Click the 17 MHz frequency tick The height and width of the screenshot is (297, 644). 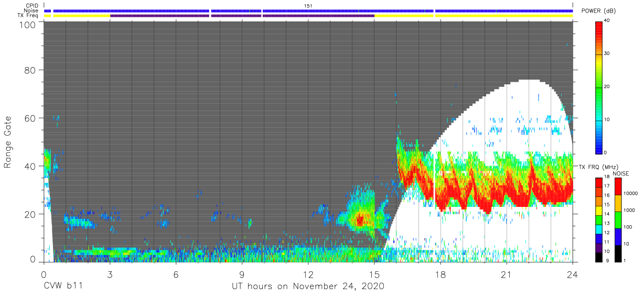pyautogui.click(x=608, y=186)
